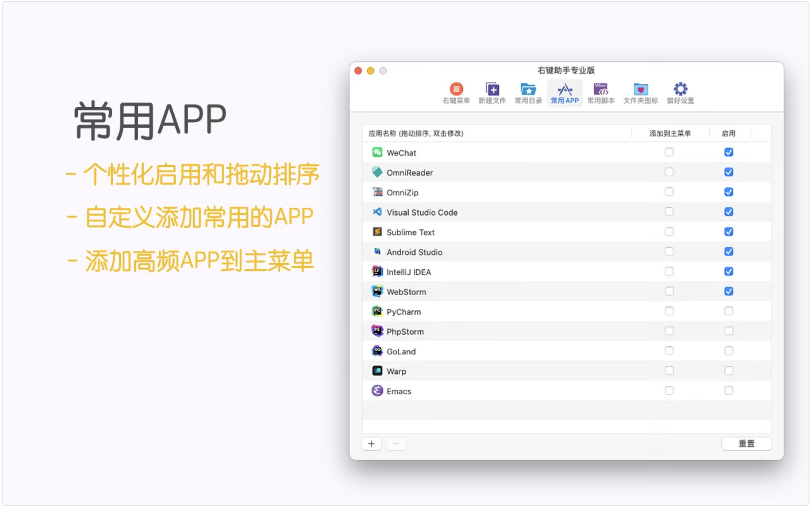Click the WeChat app icon

[x=377, y=152]
